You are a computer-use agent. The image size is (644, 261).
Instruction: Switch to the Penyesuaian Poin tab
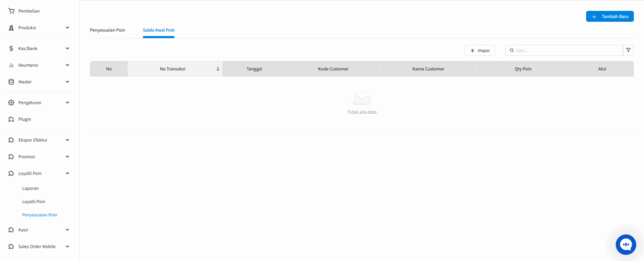click(x=108, y=30)
